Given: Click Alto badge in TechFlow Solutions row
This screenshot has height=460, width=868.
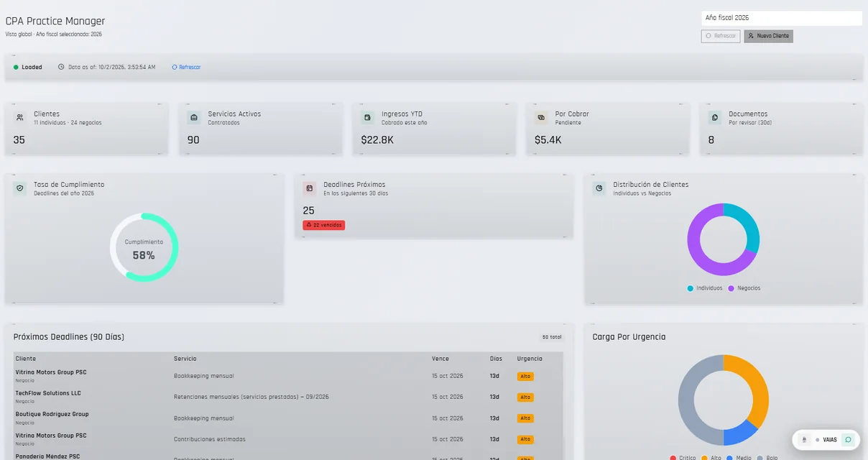Looking at the screenshot, I should point(525,397).
